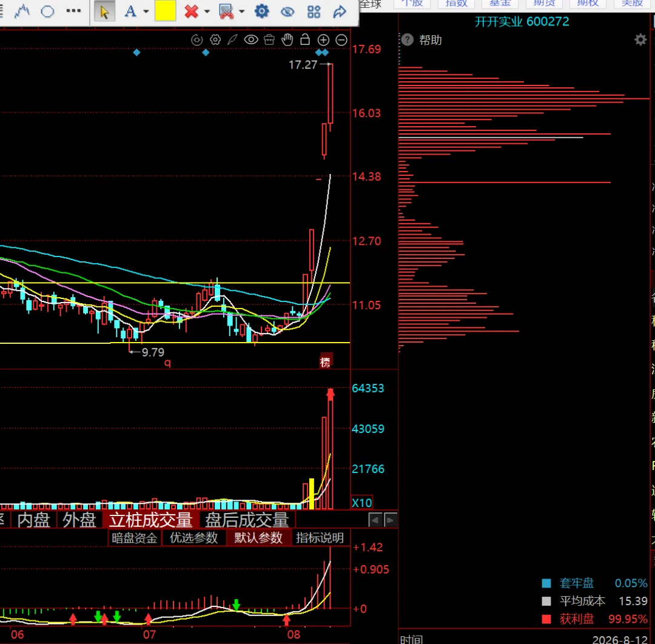Click the 08 month axis label
This screenshot has width=655, height=644.
[294, 635]
